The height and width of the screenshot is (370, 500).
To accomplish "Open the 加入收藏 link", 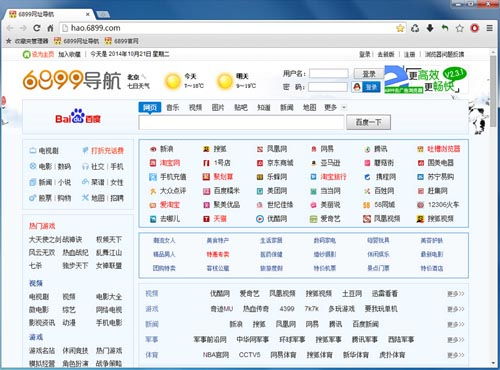I will 69,54.
